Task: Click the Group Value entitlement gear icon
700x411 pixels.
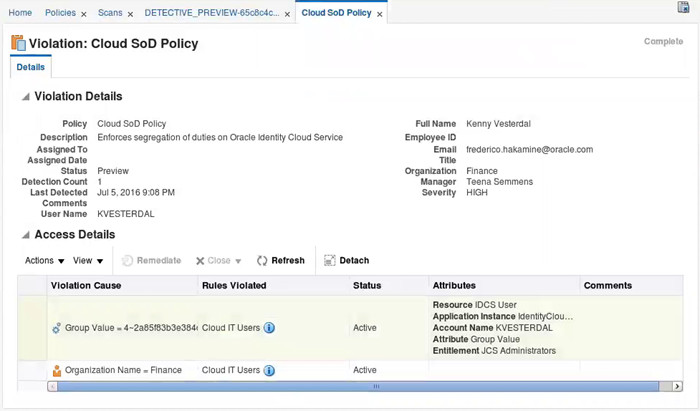Action: click(56, 328)
